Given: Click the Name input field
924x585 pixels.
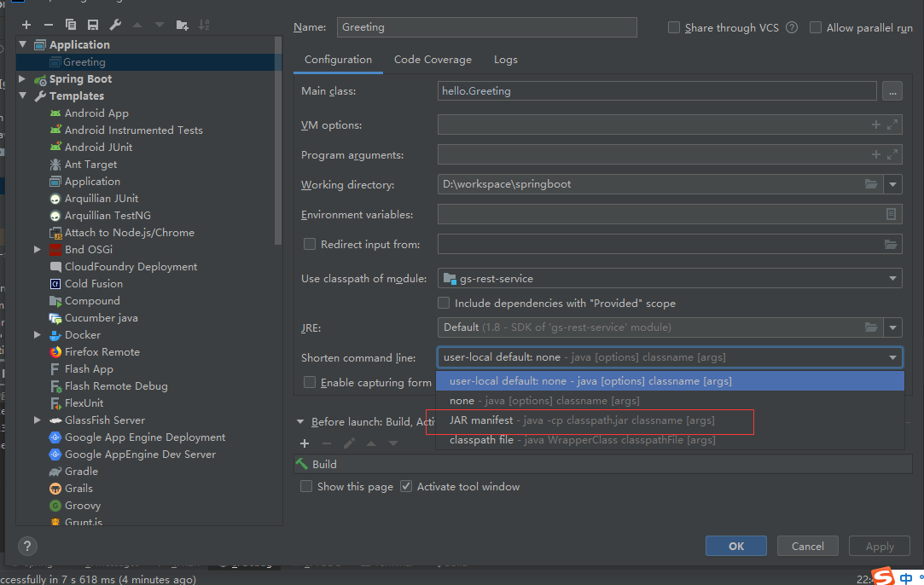Looking at the screenshot, I should pyautogui.click(x=487, y=27).
